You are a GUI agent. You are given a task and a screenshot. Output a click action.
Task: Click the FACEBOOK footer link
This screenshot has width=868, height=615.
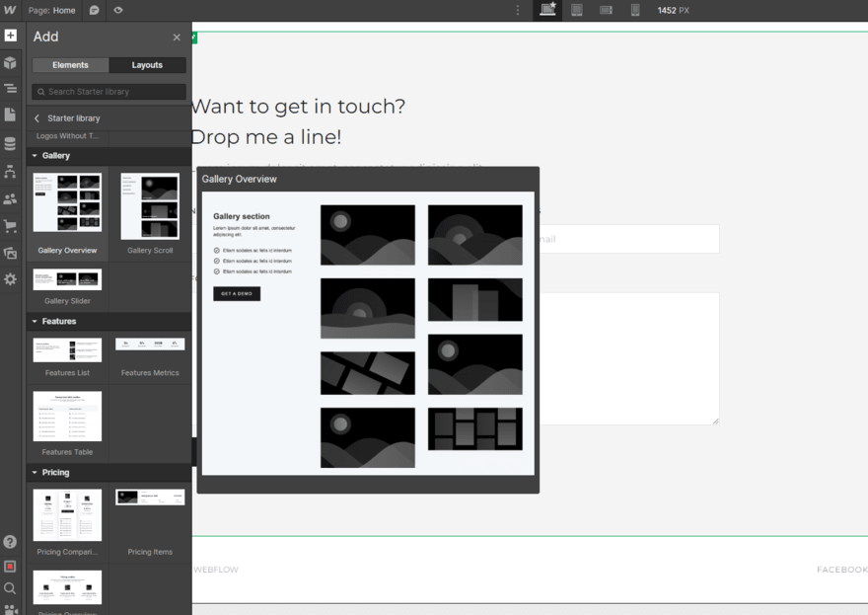coord(842,570)
